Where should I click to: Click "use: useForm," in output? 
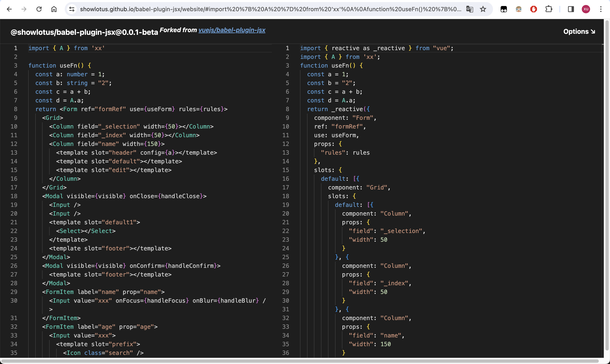coord(336,135)
